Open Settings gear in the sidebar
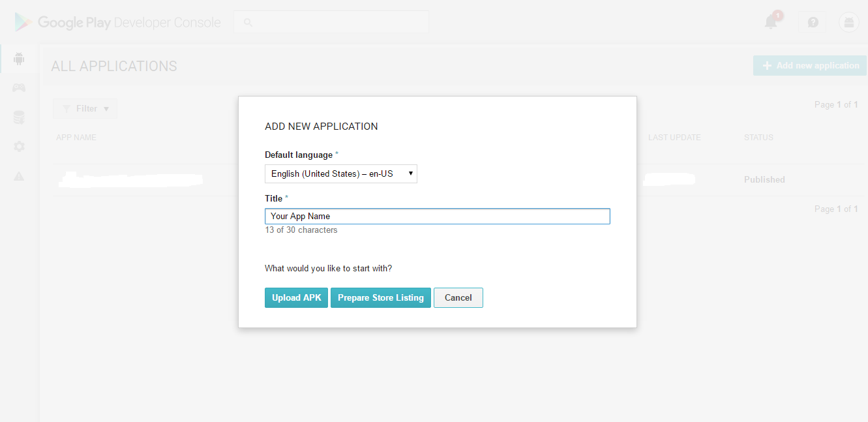The image size is (868, 422). tap(19, 147)
